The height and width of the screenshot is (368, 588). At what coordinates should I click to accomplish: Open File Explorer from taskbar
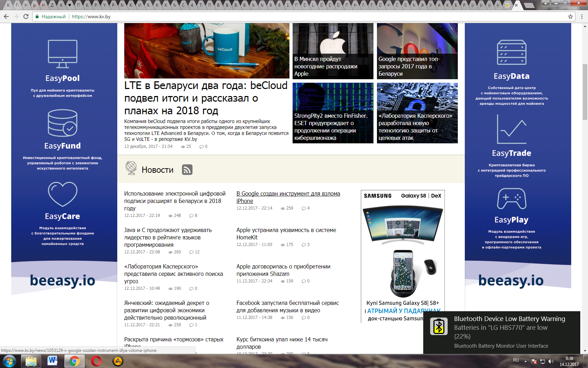coord(31,361)
